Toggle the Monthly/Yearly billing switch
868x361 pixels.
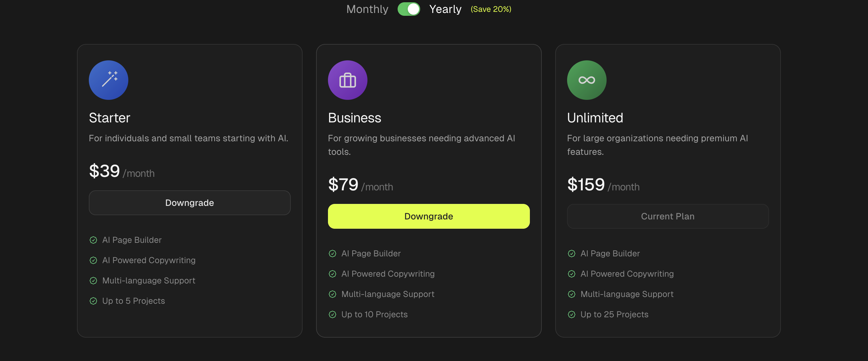coord(408,9)
